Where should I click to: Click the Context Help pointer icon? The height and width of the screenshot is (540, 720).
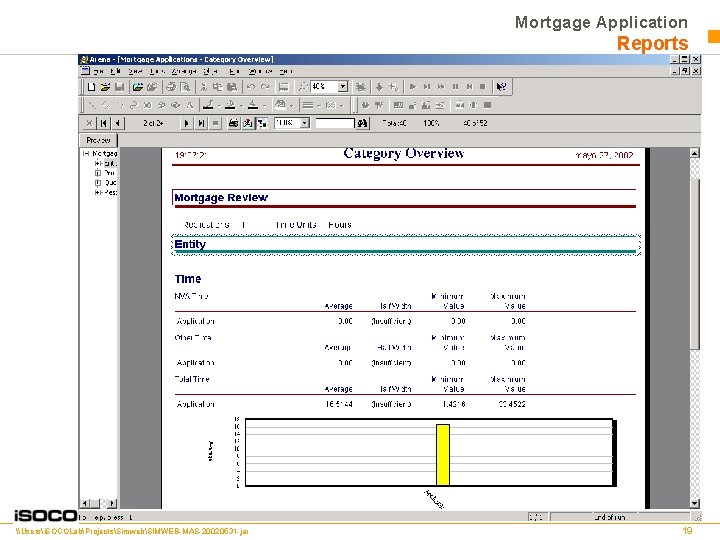click(501, 86)
